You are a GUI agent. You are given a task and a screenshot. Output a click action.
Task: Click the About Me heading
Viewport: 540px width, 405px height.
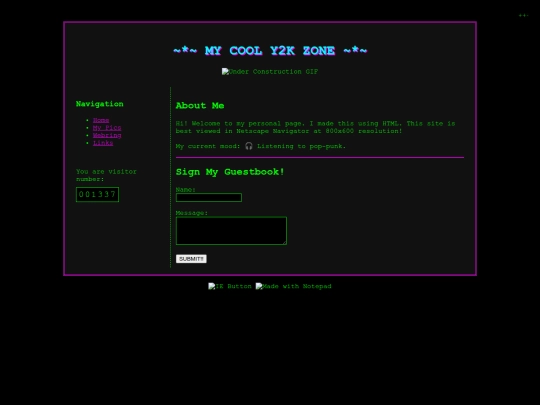click(200, 105)
